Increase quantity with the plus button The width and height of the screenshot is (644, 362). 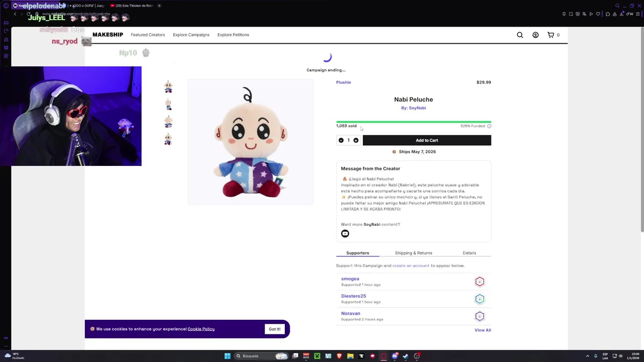click(356, 140)
